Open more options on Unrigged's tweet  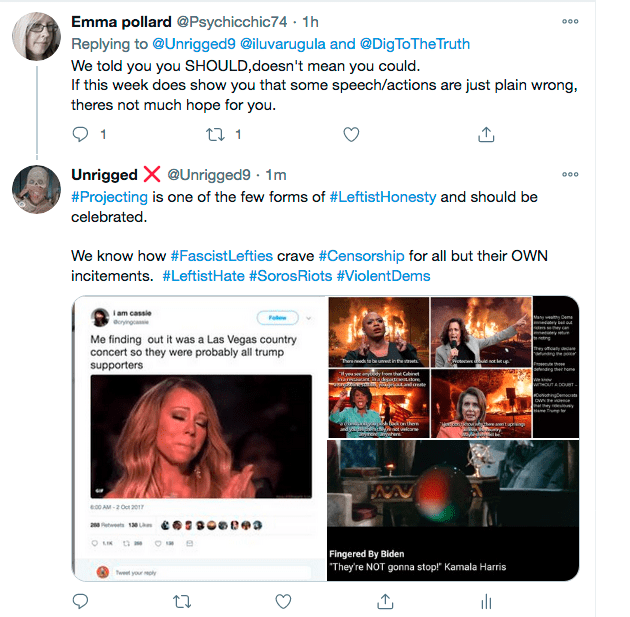tap(570, 175)
